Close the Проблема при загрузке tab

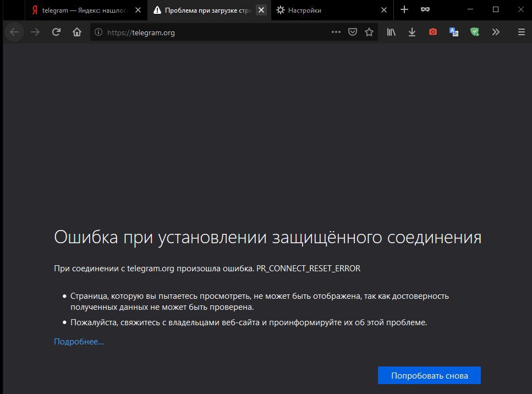(261, 10)
